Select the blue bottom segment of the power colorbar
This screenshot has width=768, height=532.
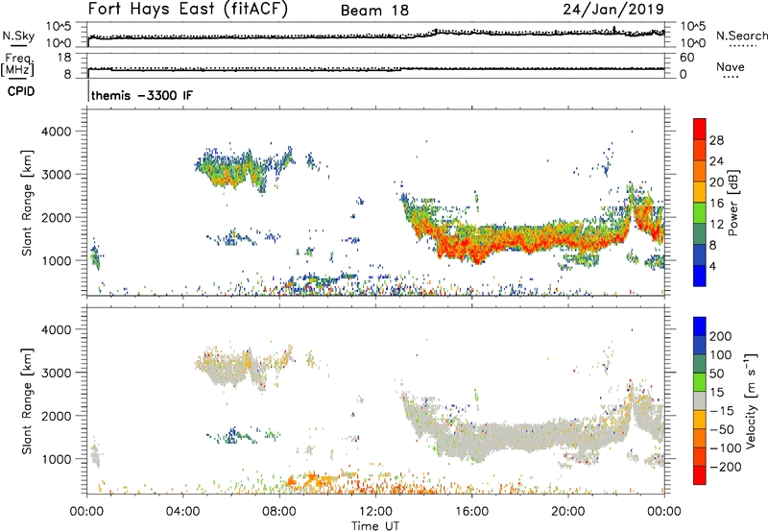[x=700, y=276]
